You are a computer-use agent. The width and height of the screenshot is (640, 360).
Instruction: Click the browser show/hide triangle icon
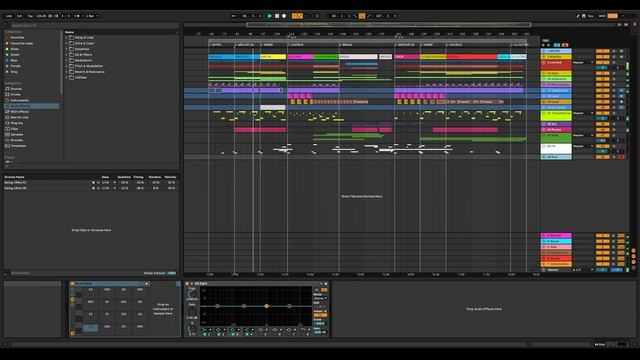pos(5,25)
